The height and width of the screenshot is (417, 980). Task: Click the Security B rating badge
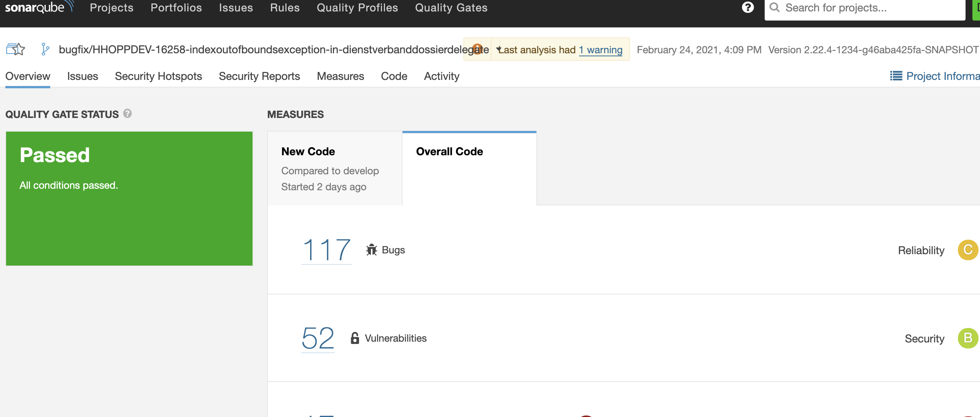click(x=967, y=338)
